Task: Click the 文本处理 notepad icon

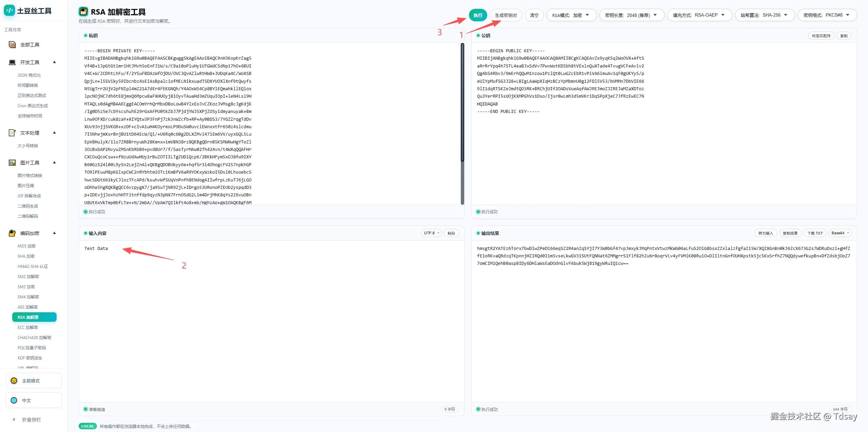Action: click(12, 133)
